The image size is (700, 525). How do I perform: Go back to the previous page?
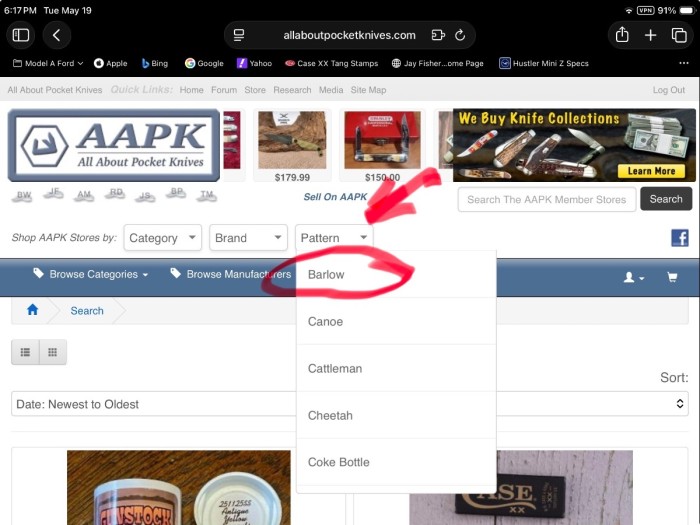(x=56, y=35)
